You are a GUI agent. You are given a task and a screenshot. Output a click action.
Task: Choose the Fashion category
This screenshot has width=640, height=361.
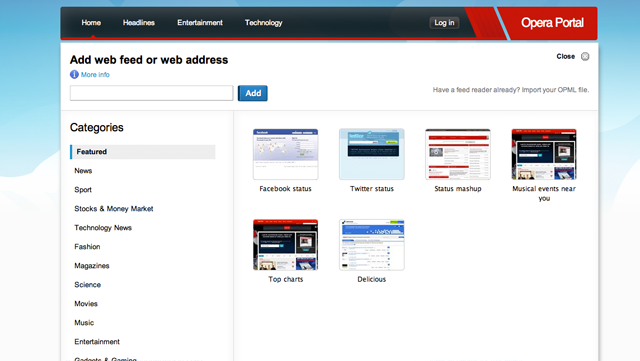(87, 247)
